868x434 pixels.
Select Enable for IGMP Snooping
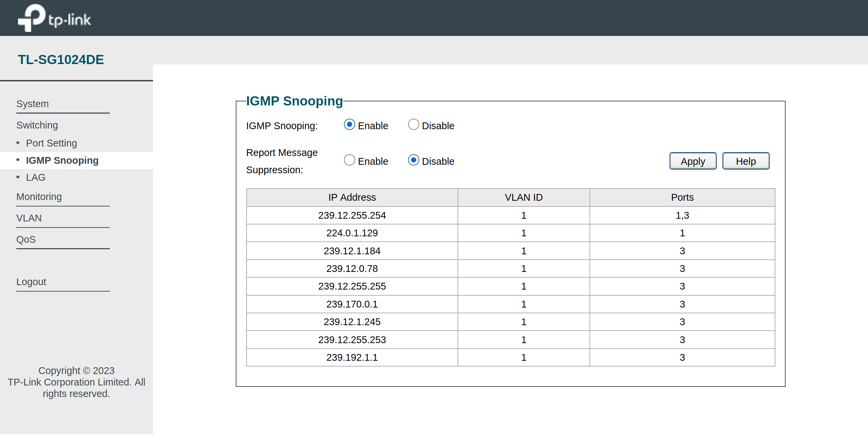click(349, 125)
